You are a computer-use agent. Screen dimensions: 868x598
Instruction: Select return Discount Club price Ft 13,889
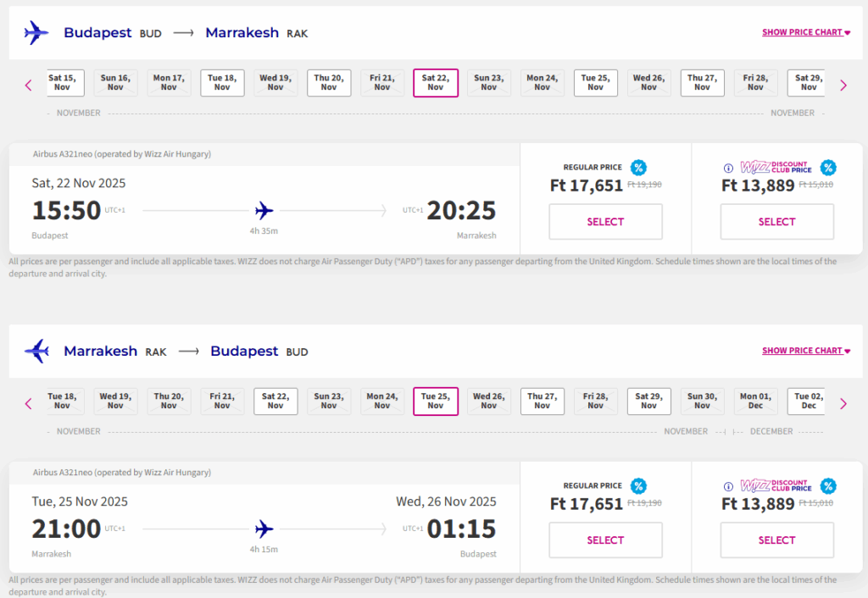coord(776,540)
